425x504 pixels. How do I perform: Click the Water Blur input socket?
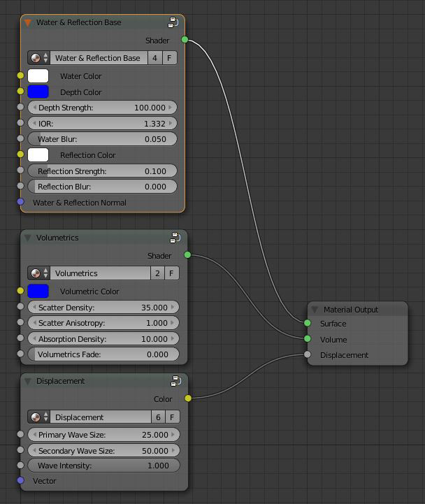pos(20,138)
